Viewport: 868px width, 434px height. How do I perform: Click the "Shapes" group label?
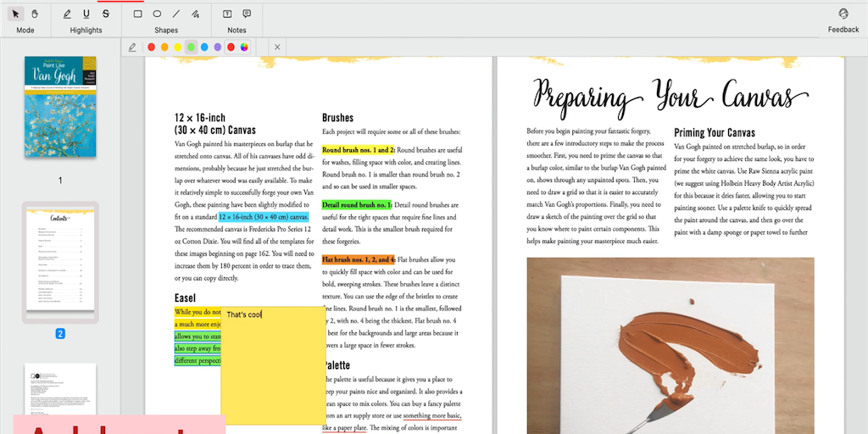click(166, 31)
